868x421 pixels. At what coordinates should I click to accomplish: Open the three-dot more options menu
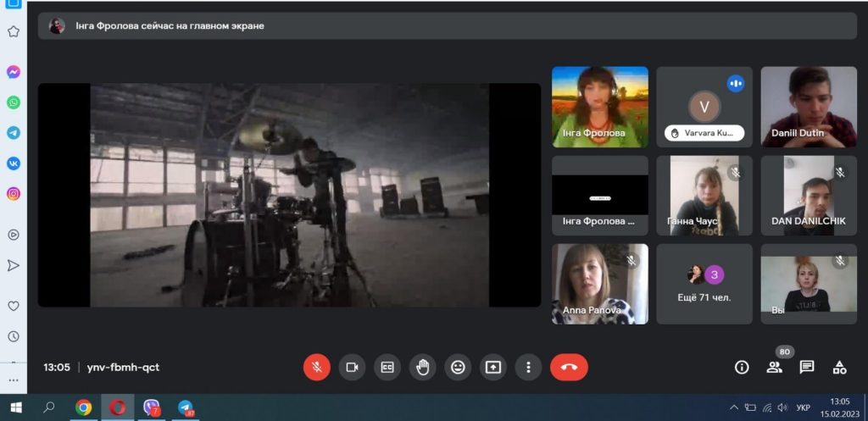click(x=528, y=367)
